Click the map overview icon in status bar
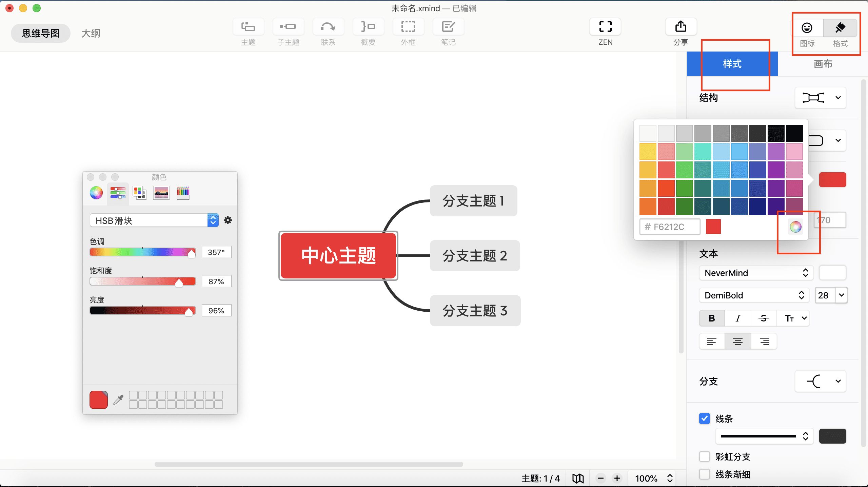This screenshot has width=868, height=487. [578, 479]
